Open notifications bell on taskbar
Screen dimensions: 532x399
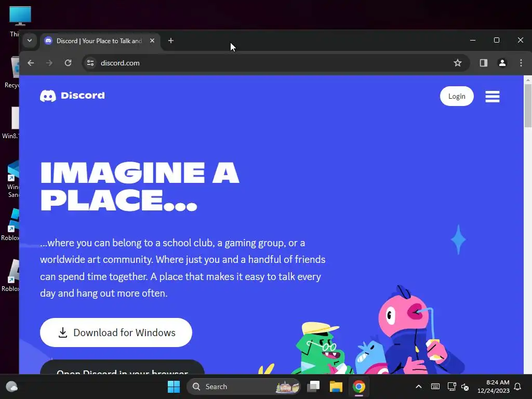(518, 387)
